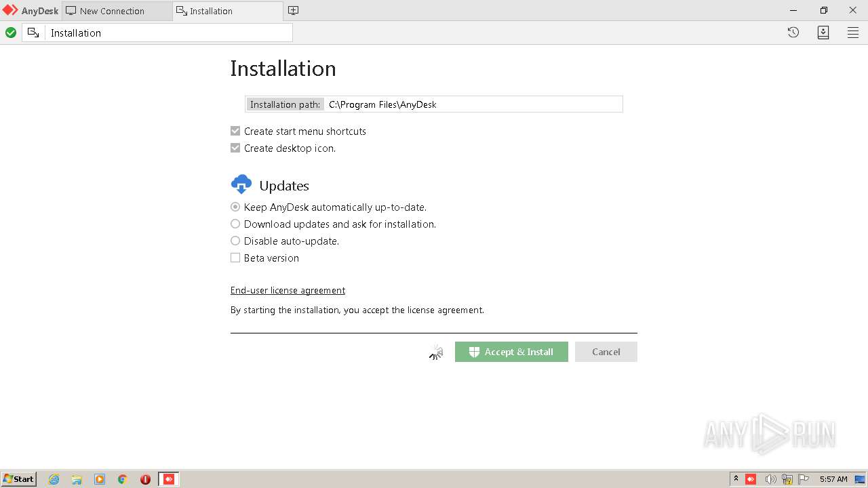Click the Updates section heading
This screenshot has width=868, height=488.
click(x=284, y=186)
